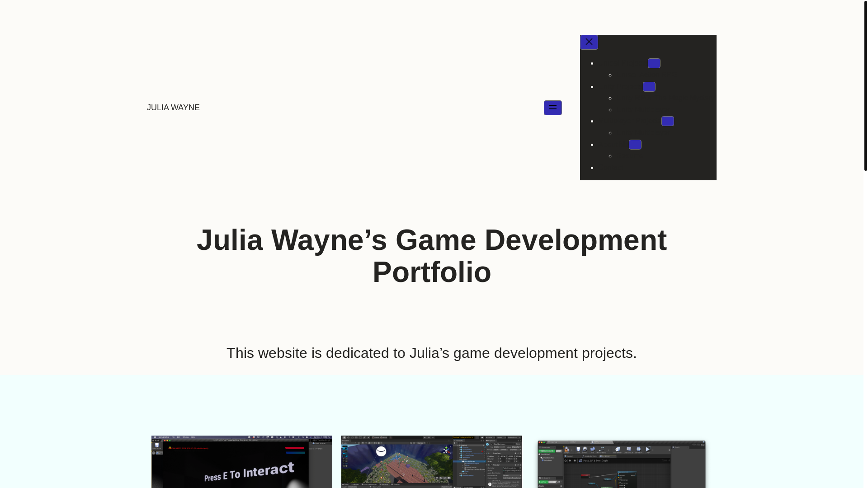Image resolution: width=868 pixels, height=488 pixels.
Task: Expand submenu beside third menu item
Action: click(667, 121)
